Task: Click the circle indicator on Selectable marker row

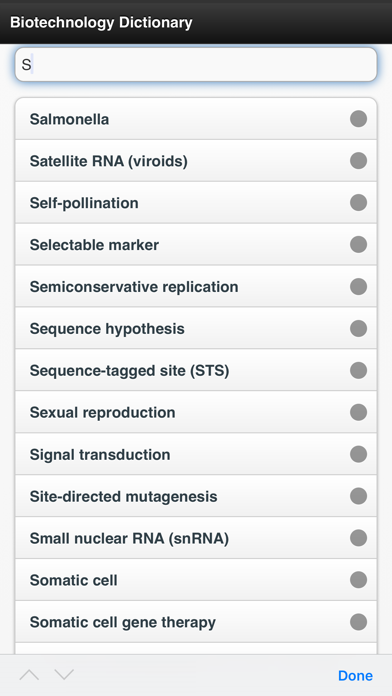Action: coord(358,245)
